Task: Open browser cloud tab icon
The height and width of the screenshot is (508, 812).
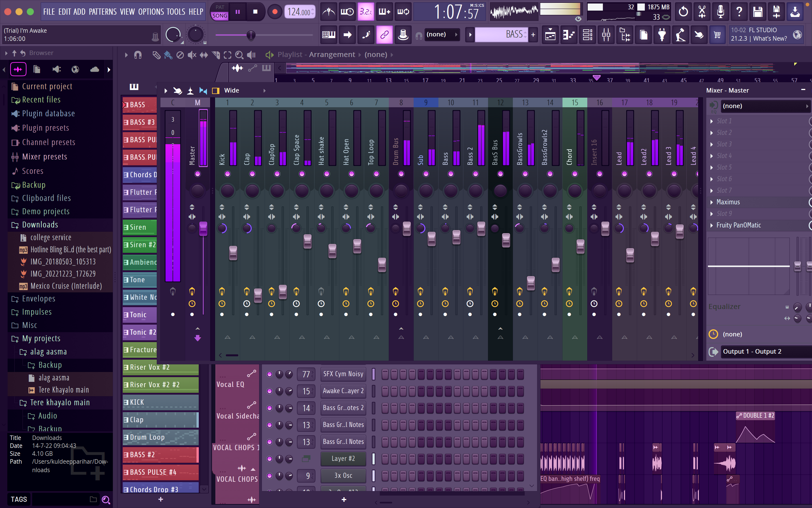Action: (95, 69)
